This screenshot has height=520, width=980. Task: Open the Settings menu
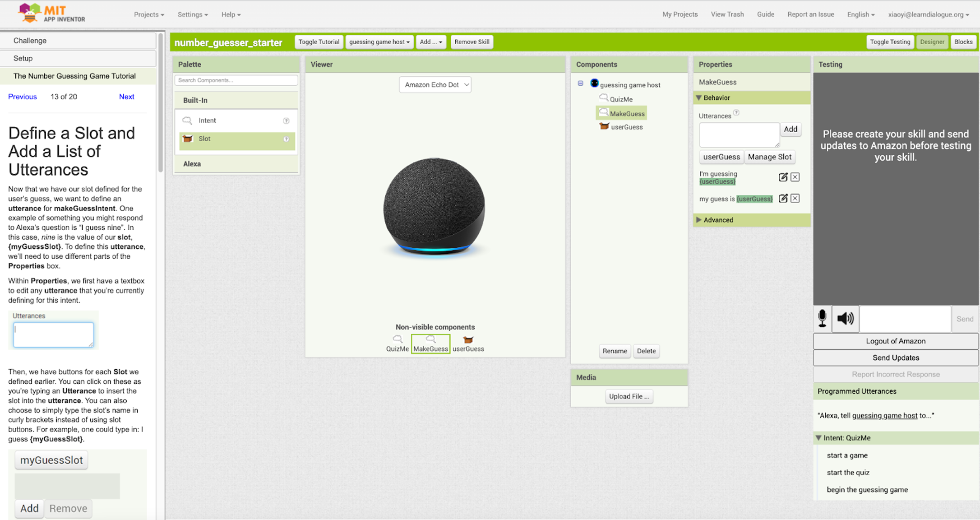pos(193,14)
